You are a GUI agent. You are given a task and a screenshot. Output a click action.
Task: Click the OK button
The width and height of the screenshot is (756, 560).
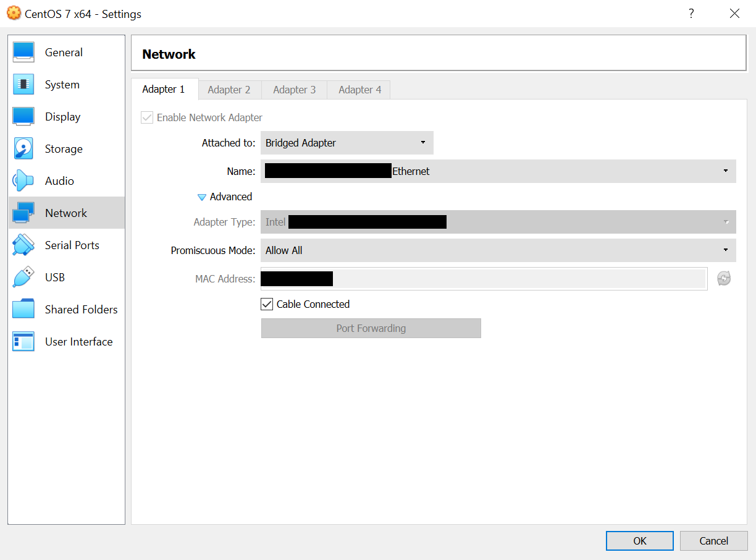(x=640, y=541)
